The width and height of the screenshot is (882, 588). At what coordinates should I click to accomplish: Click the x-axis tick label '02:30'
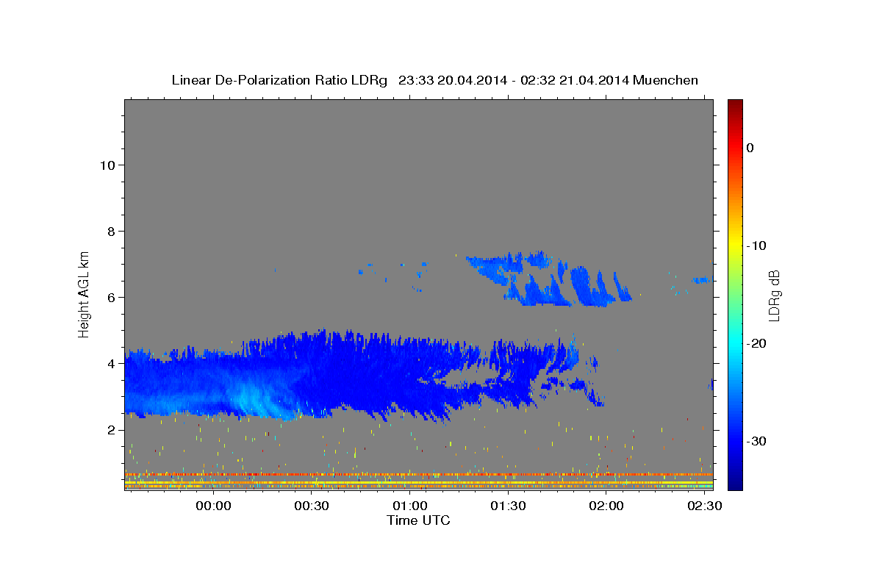pyautogui.click(x=704, y=506)
